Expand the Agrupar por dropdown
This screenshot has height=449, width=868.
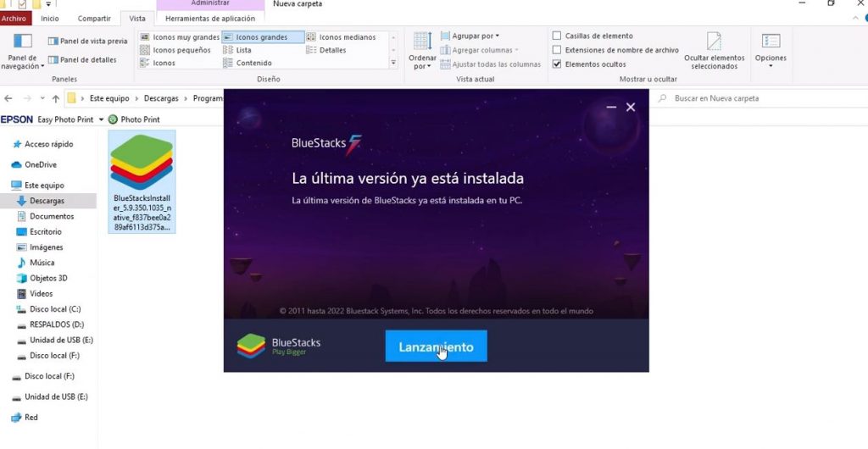click(x=475, y=36)
